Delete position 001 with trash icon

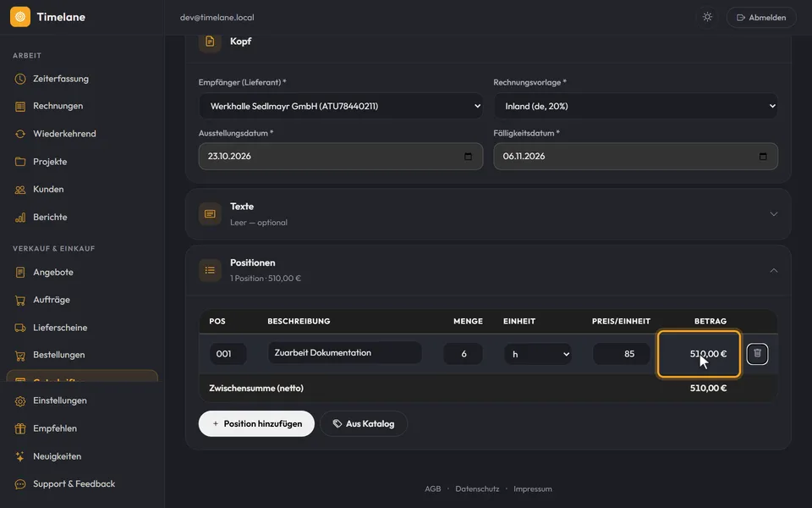click(x=757, y=354)
